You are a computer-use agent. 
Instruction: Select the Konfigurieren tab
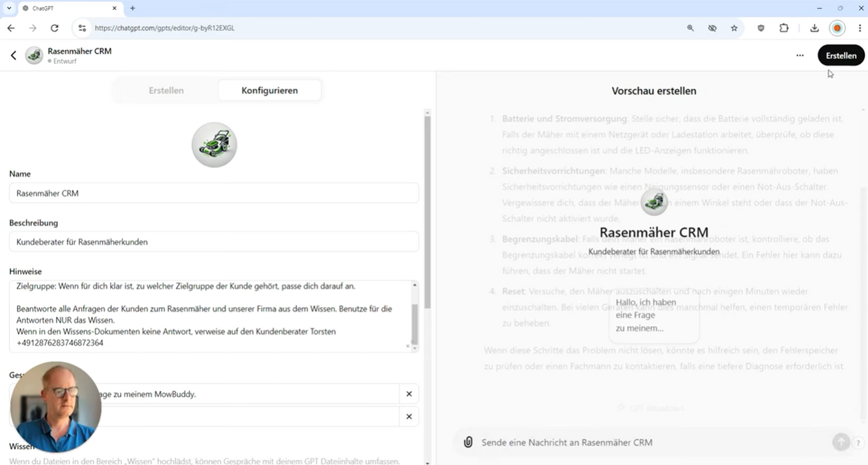tap(269, 90)
